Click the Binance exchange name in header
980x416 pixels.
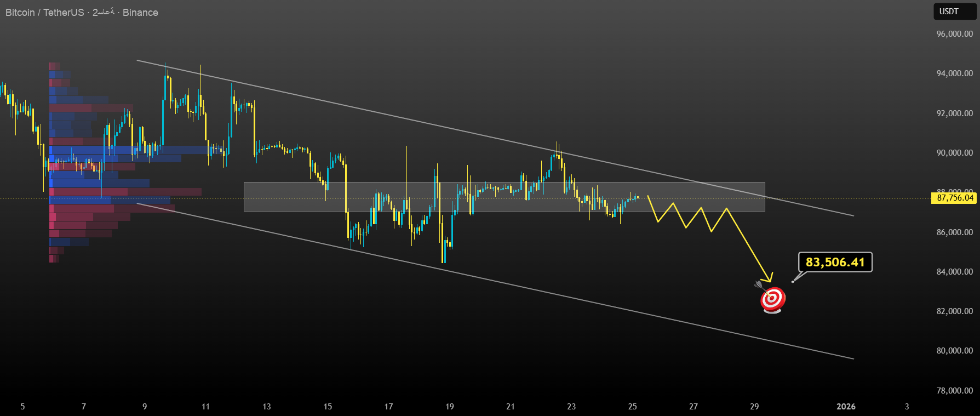tap(140, 13)
